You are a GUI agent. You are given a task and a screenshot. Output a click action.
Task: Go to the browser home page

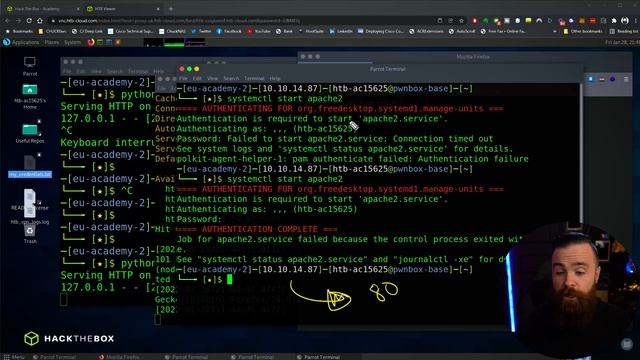[40, 20]
